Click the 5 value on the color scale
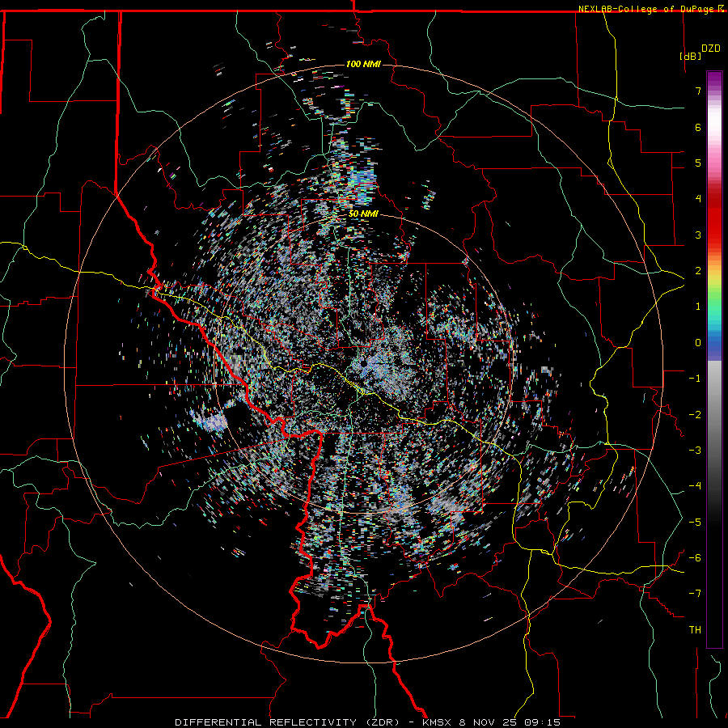 [698, 163]
